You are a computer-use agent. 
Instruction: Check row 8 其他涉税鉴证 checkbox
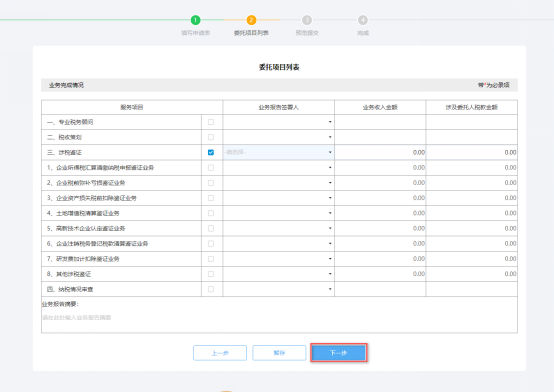tap(211, 274)
